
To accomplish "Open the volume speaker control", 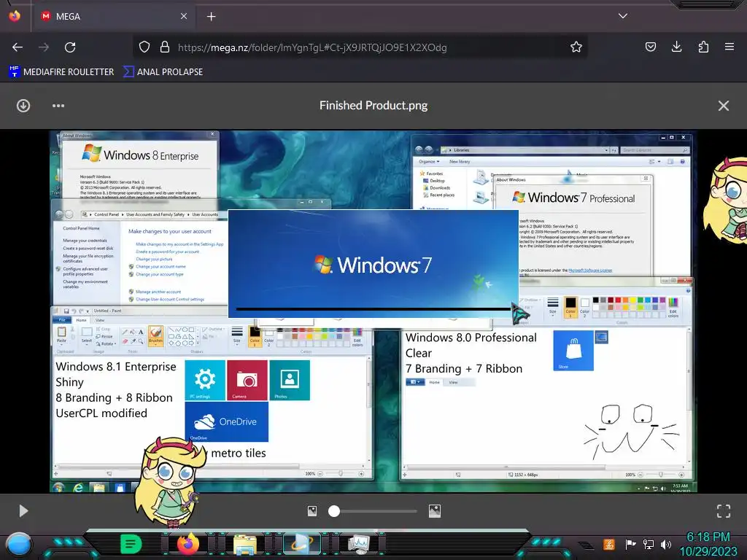I will click(665, 544).
